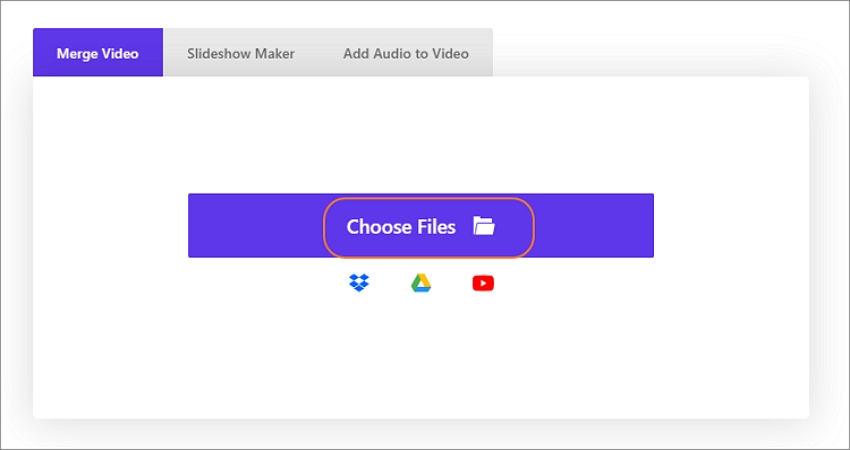Viewport: 850px width, 450px height.
Task: Tap the red YouTube play logo
Action: click(483, 283)
